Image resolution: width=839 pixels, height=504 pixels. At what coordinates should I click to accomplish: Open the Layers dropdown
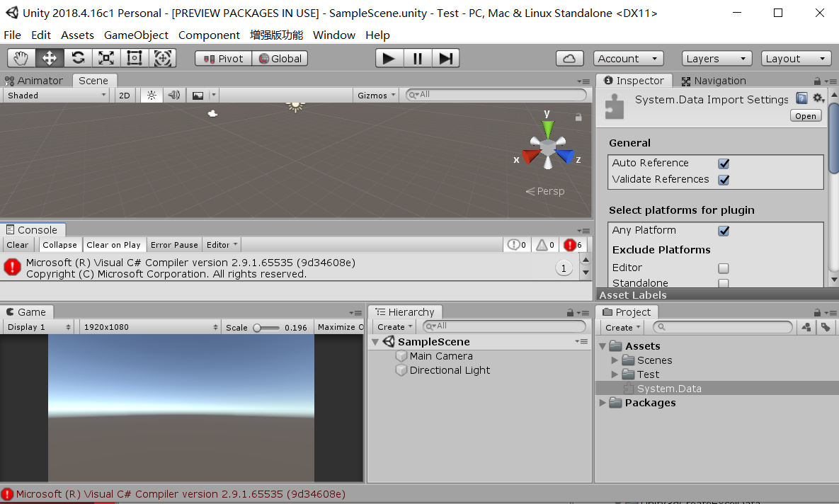(717, 58)
